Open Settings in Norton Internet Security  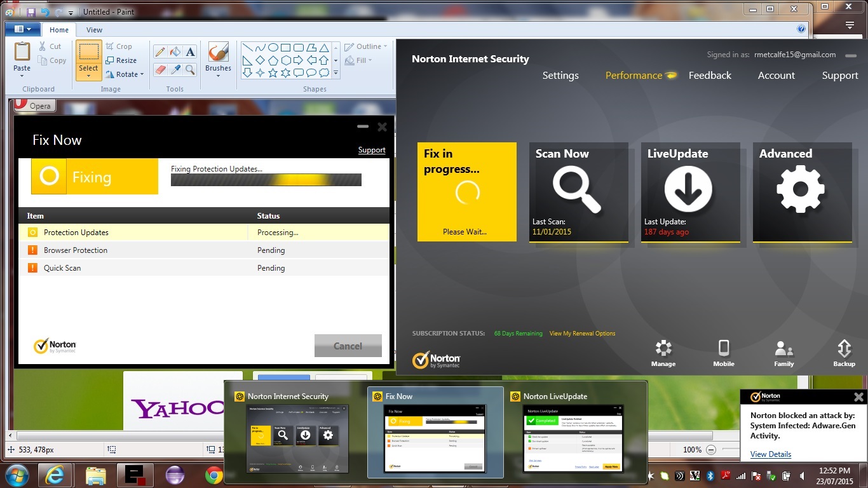(x=560, y=75)
